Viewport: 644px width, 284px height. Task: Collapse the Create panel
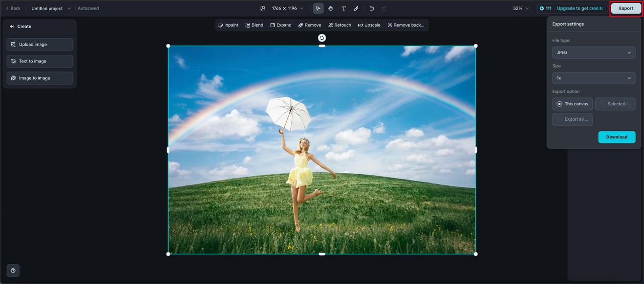click(x=12, y=26)
